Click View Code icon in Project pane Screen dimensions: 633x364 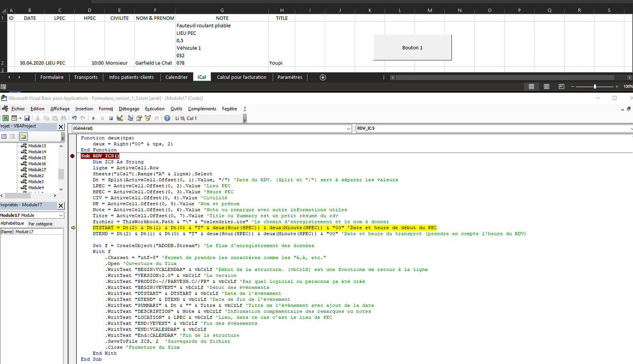click(4, 137)
